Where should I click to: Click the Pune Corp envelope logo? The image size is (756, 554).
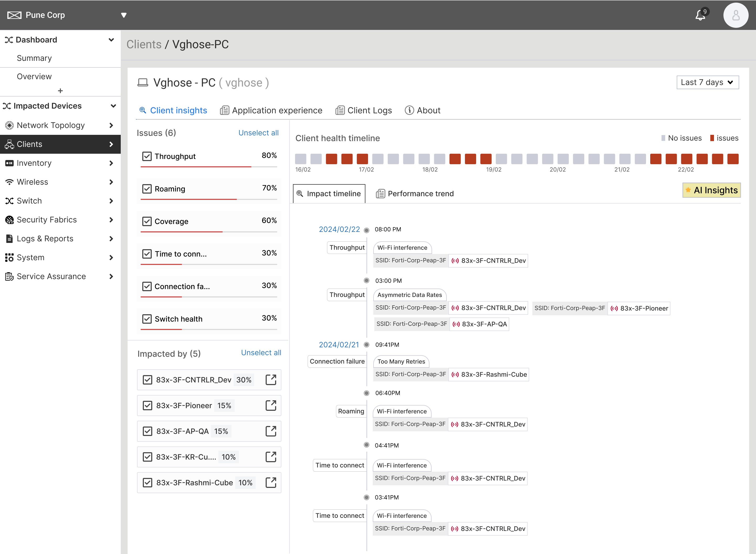[14, 15]
